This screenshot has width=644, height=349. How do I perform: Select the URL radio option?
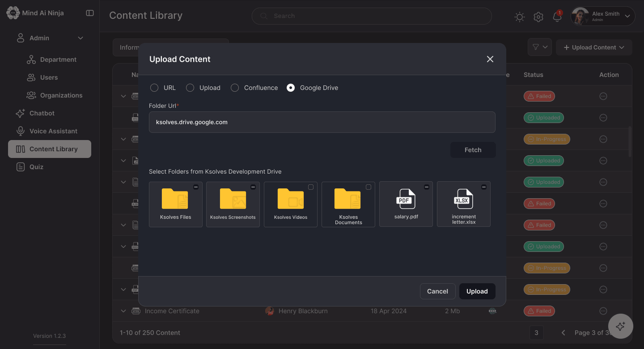pos(154,88)
